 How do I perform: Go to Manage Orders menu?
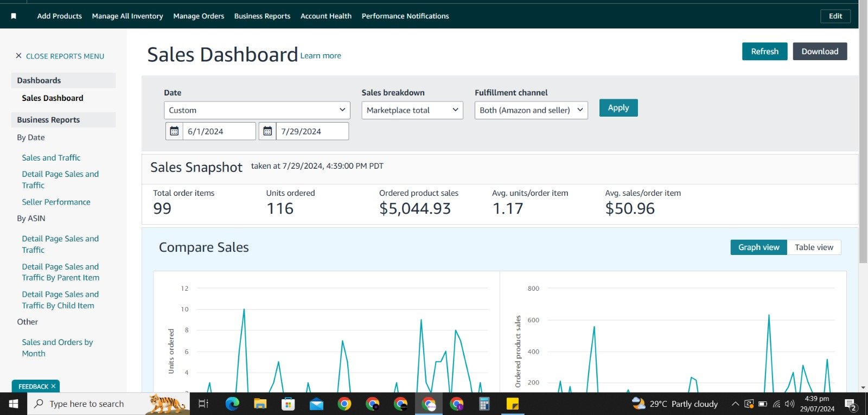click(199, 16)
